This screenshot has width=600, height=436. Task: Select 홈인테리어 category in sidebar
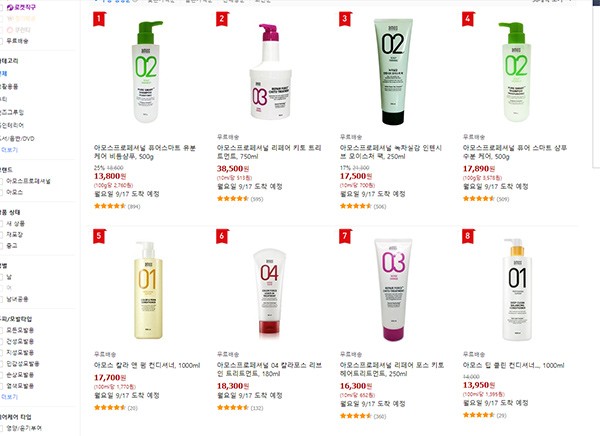click(x=12, y=125)
